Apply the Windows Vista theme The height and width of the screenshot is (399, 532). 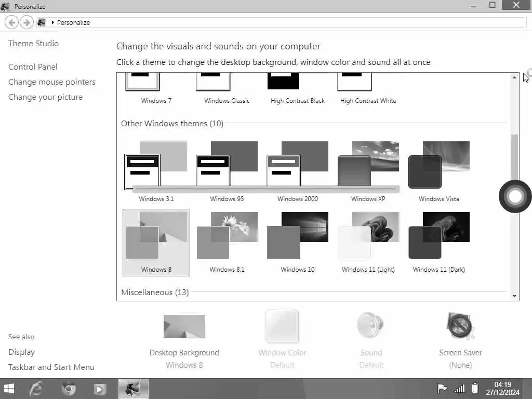coord(438,165)
